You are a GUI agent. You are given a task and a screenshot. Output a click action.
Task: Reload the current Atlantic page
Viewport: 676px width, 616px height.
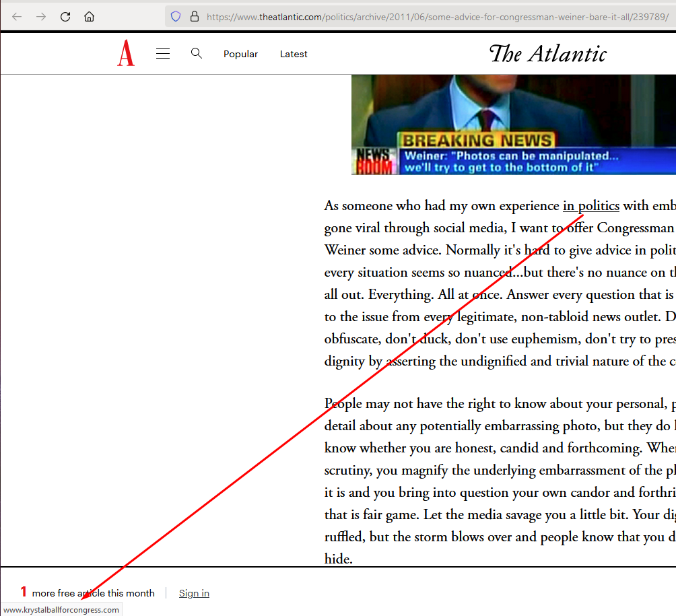coord(65,17)
